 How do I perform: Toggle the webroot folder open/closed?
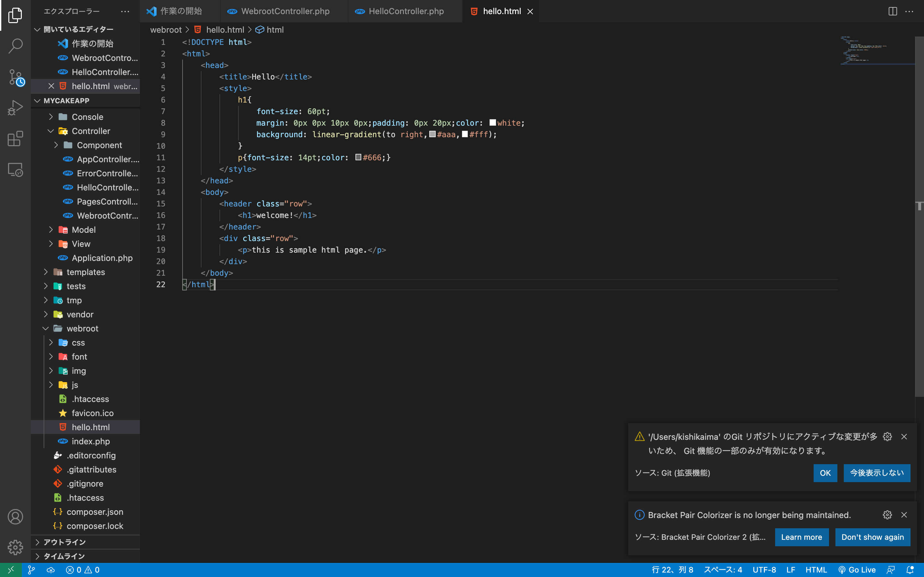point(45,328)
